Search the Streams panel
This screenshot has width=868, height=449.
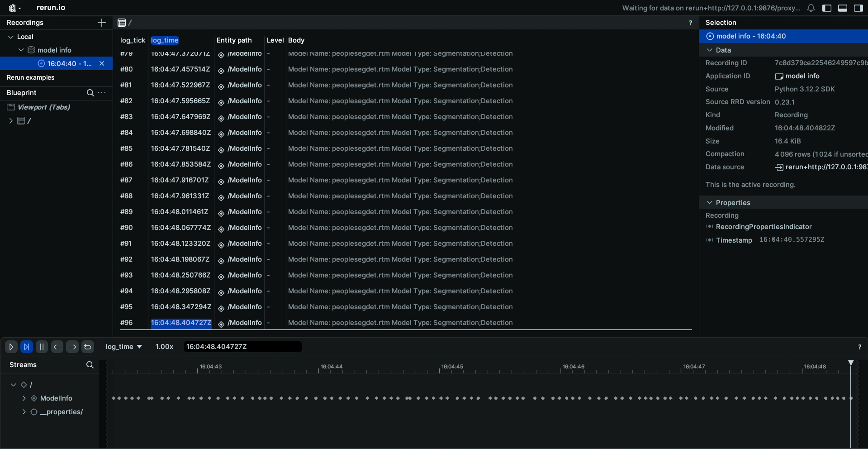tap(90, 365)
